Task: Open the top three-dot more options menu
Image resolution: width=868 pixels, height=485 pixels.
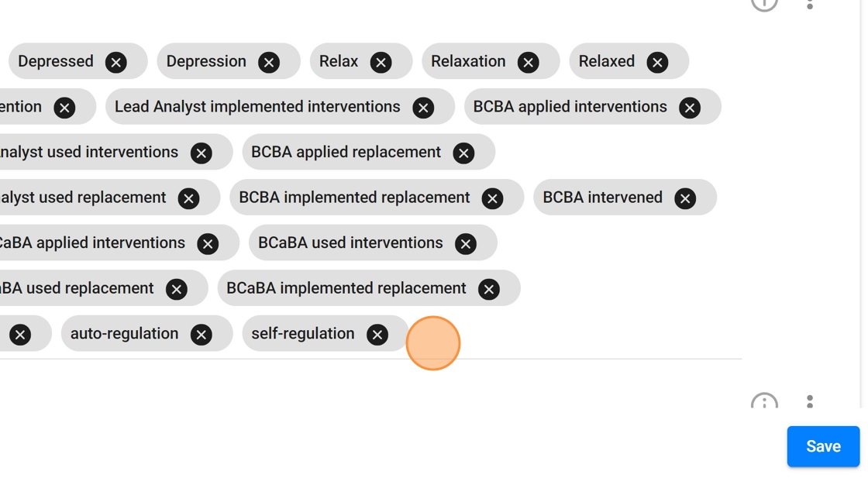Action: [810, 4]
